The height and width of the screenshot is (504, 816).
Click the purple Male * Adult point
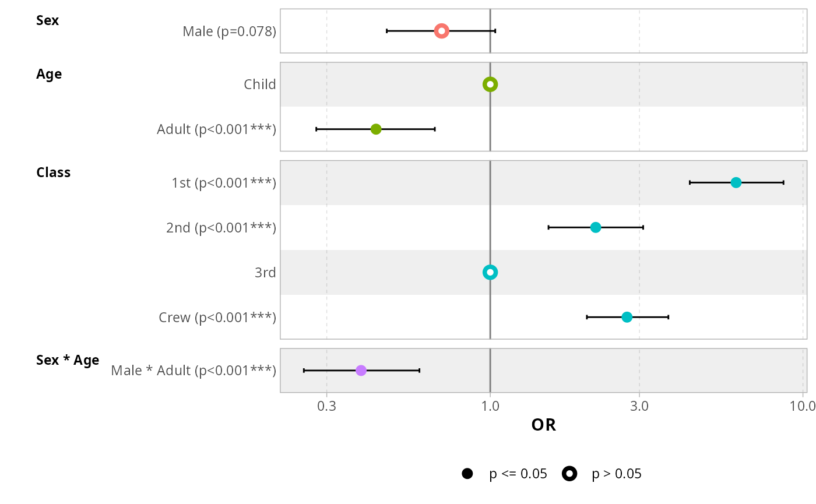361,371
